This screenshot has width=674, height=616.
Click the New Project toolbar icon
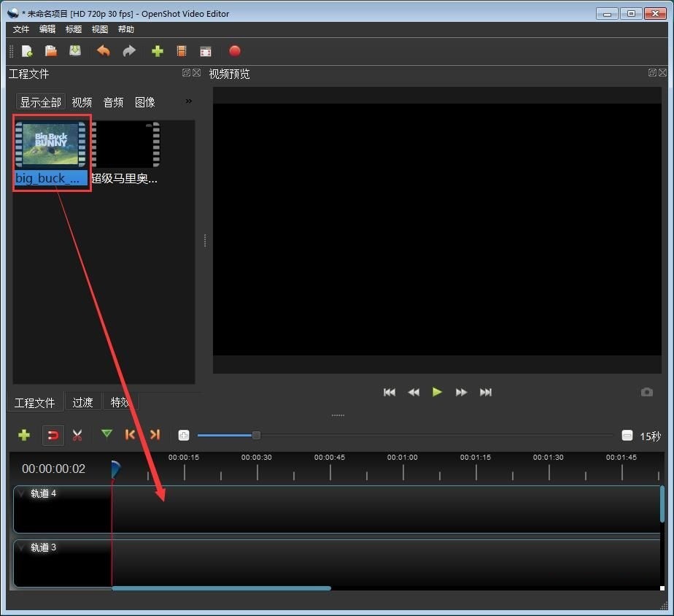pos(27,51)
